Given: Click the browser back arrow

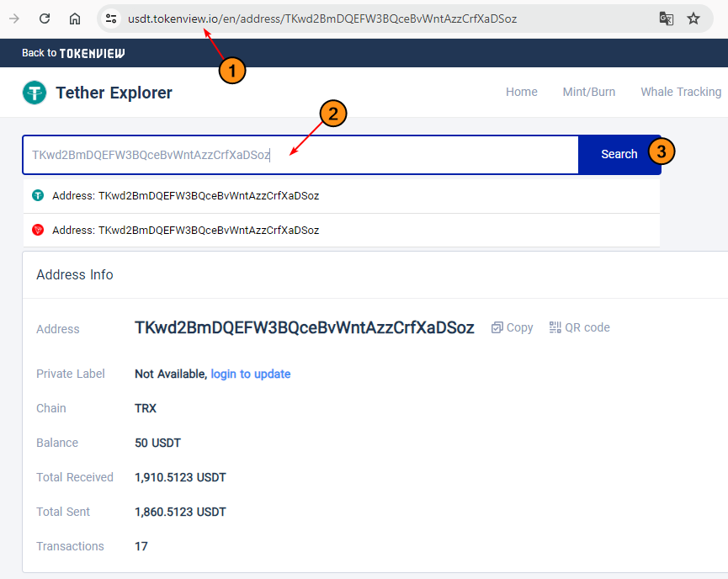Looking at the screenshot, I should point(12,18).
